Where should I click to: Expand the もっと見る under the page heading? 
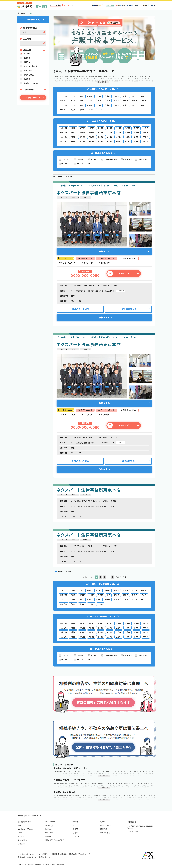(x=103, y=82)
